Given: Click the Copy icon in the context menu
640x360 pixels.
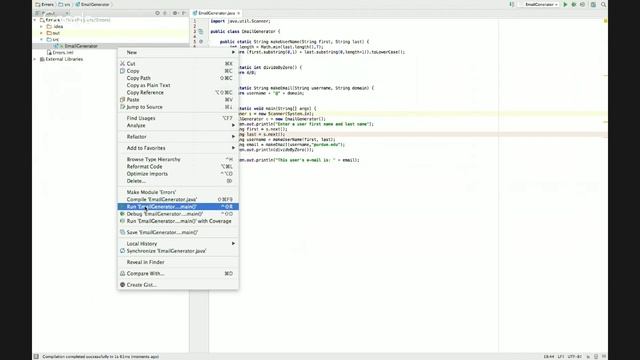Looking at the screenshot, I should coord(122,71).
